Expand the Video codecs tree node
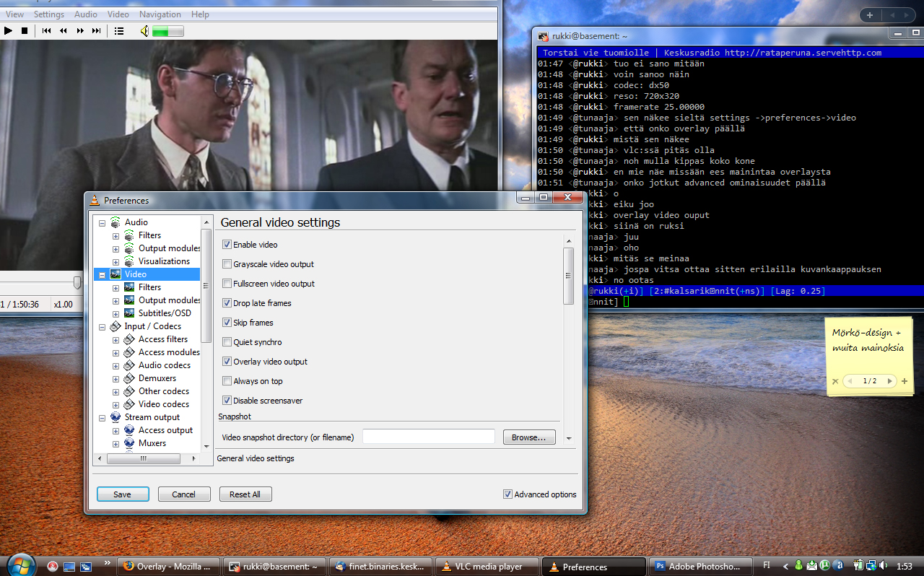 (x=115, y=404)
